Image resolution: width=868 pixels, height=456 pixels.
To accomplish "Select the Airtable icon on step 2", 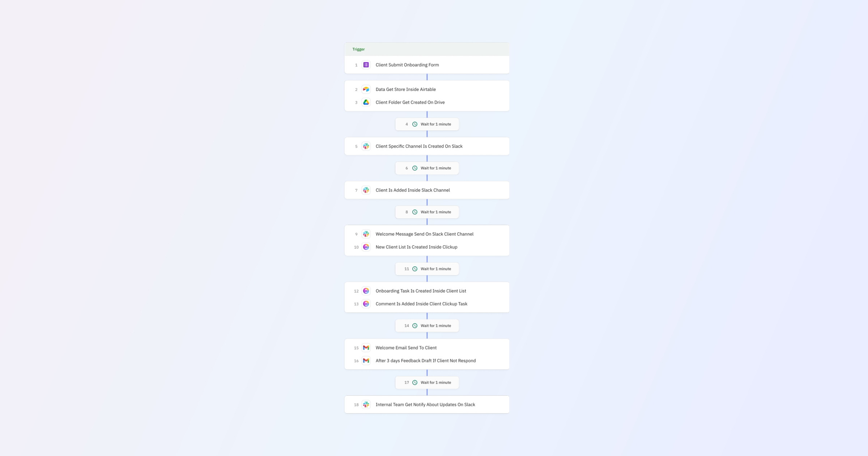I will click(366, 89).
